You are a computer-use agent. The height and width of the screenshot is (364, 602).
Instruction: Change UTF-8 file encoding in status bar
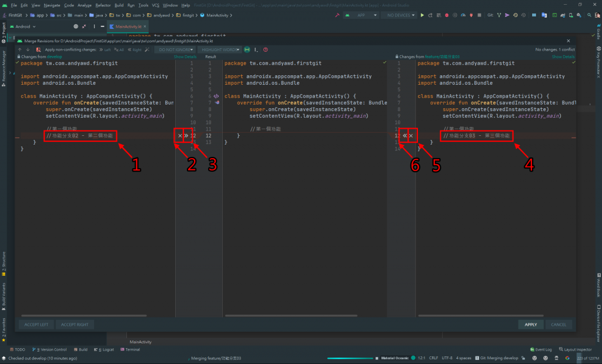447,358
